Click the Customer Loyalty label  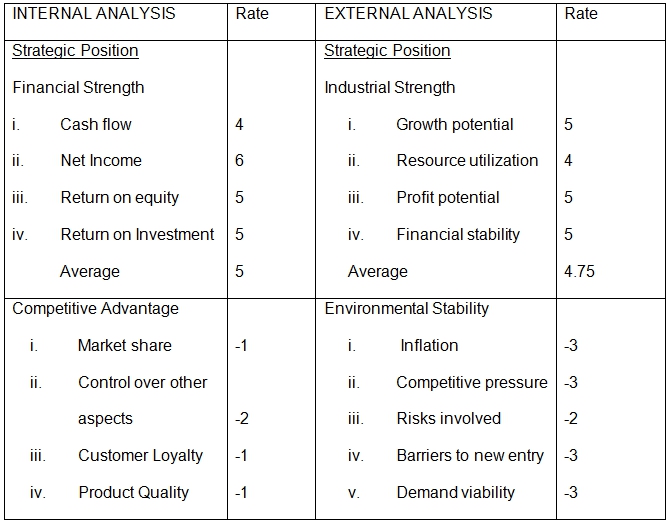pyautogui.click(x=140, y=456)
